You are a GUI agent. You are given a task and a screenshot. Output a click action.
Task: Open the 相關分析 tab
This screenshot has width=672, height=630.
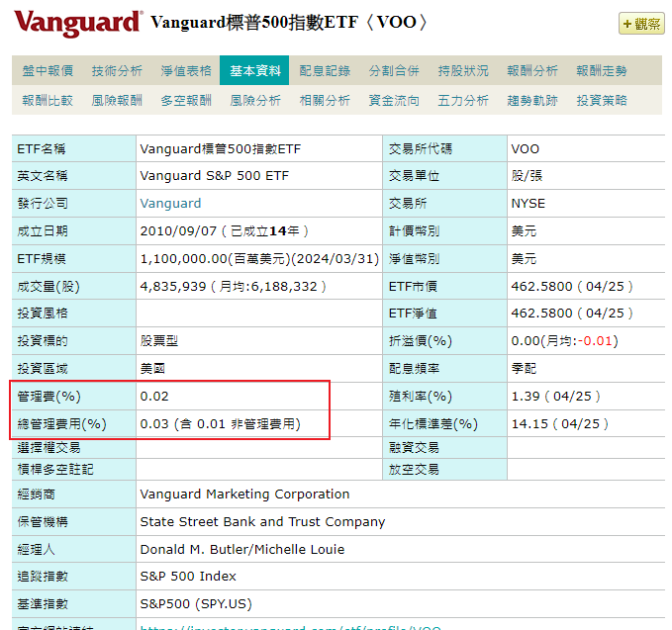(x=325, y=101)
